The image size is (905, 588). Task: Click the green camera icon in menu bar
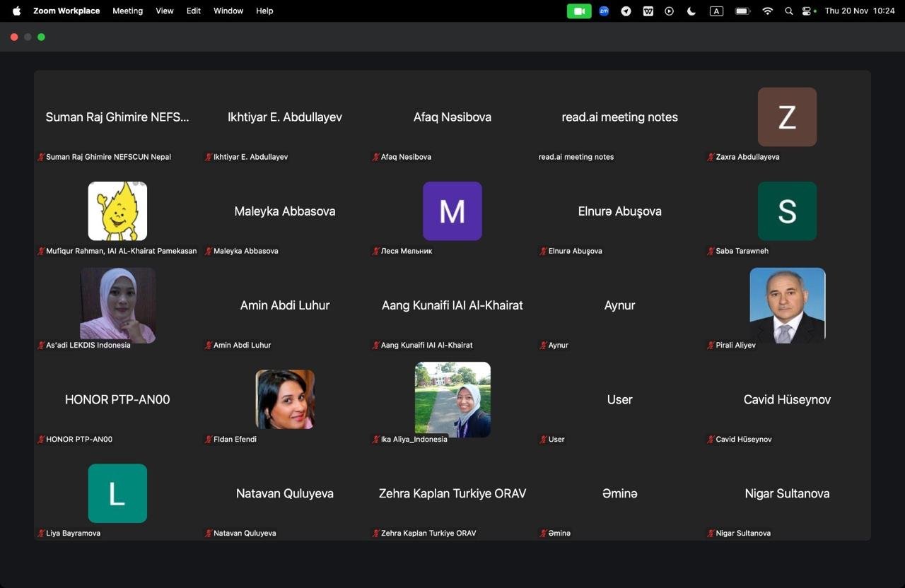(x=579, y=11)
